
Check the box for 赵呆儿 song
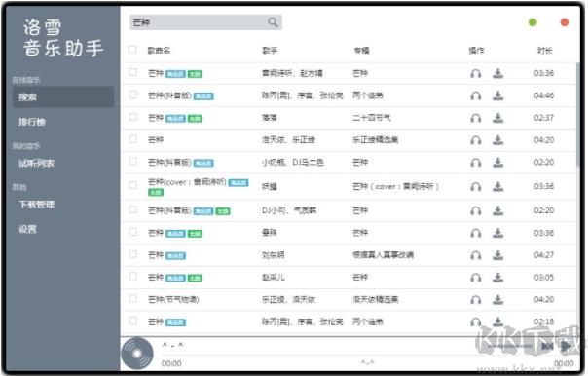[x=133, y=277]
